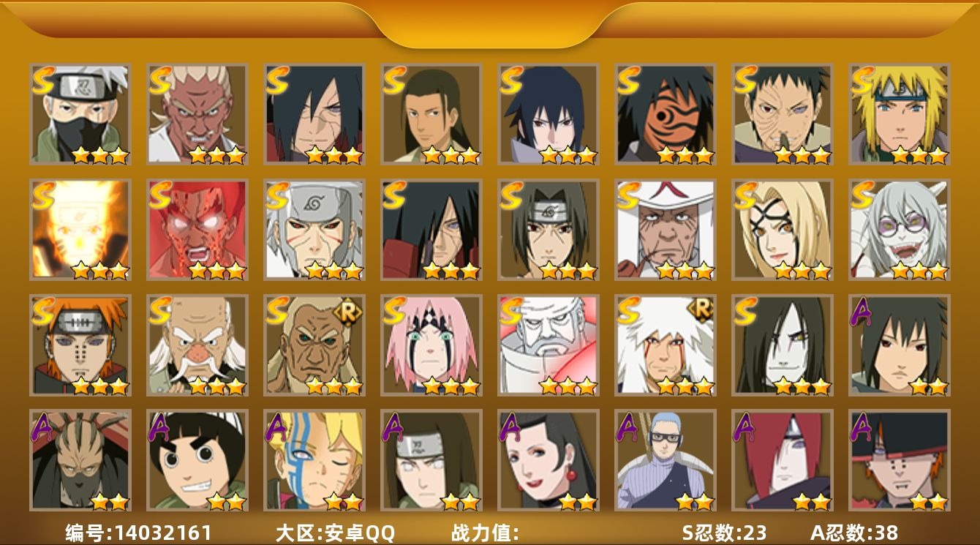Click the account number 编号:14032161 label

click(x=139, y=533)
